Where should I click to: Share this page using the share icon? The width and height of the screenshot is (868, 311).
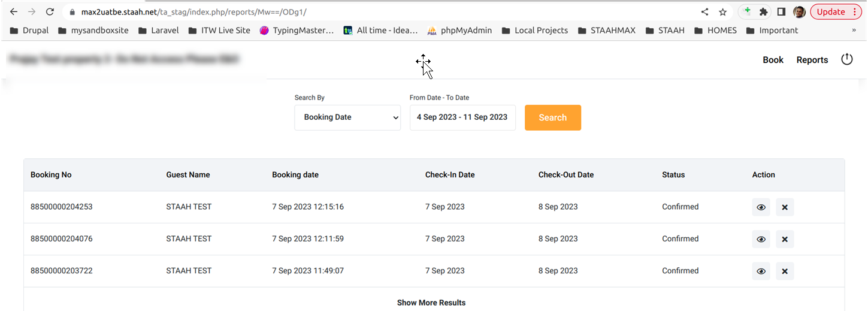(704, 12)
